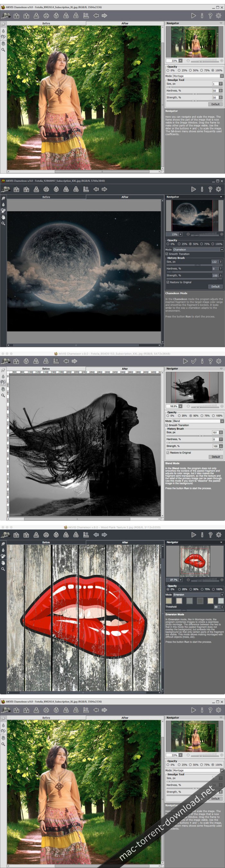Viewport: 225px width, 868px height.
Task: Expand the 27.7% zoom level dropdown
Action: coord(181,580)
